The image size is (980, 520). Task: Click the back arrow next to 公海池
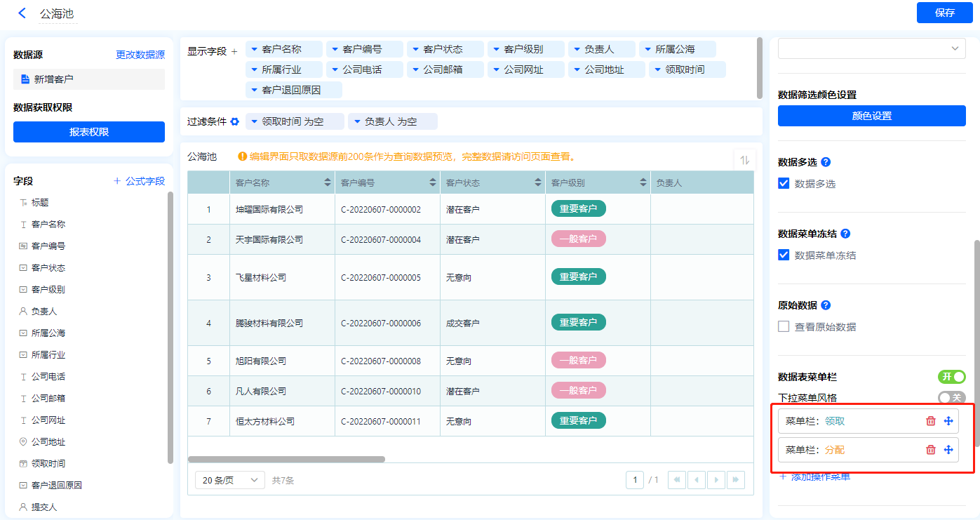point(22,13)
